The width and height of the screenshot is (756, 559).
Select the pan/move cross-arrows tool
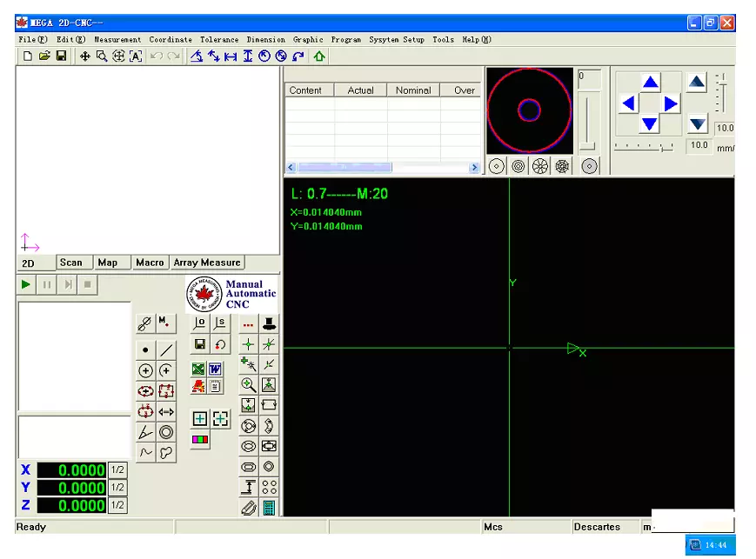point(85,56)
